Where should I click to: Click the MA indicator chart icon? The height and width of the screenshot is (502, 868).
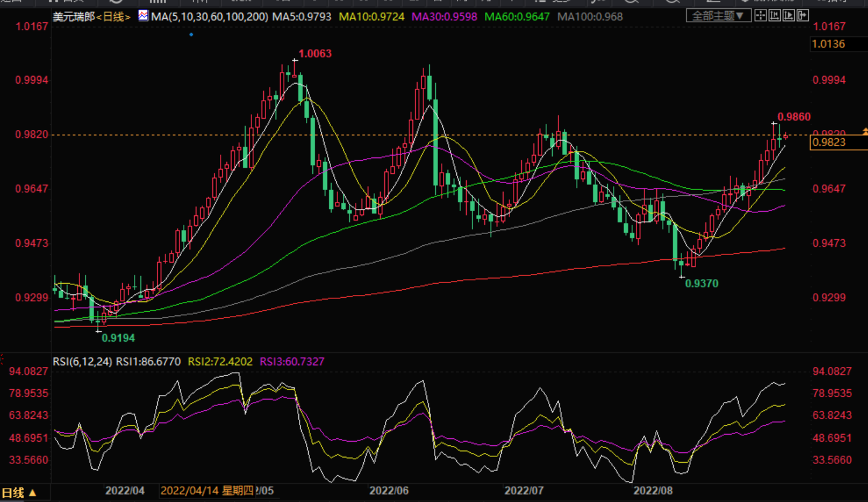tap(143, 16)
